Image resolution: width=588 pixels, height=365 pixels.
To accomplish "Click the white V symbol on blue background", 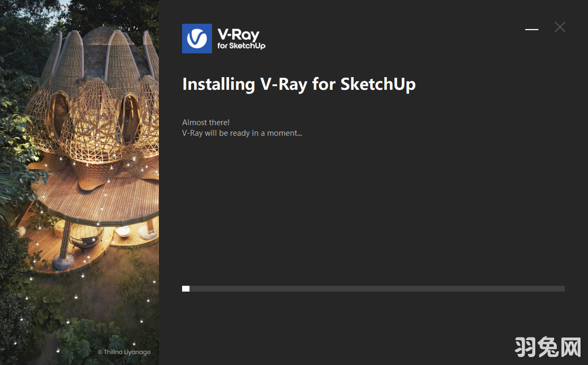I will point(197,39).
